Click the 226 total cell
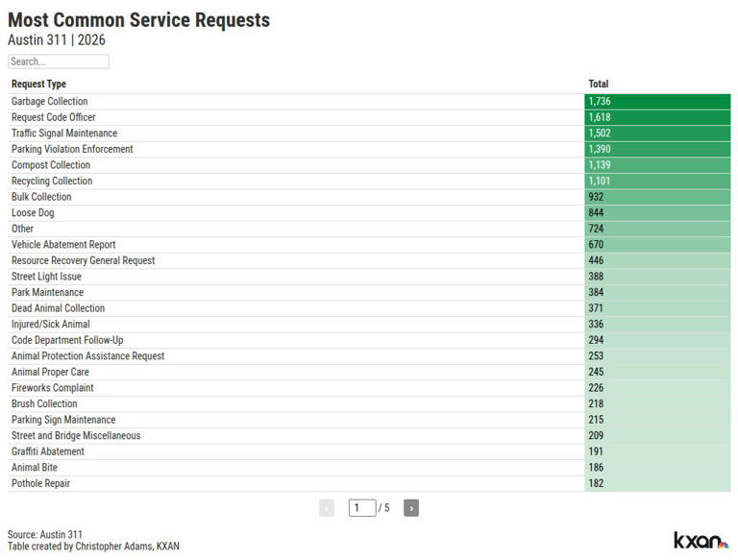Image resolution: width=738 pixels, height=560 pixels. click(x=657, y=388)
